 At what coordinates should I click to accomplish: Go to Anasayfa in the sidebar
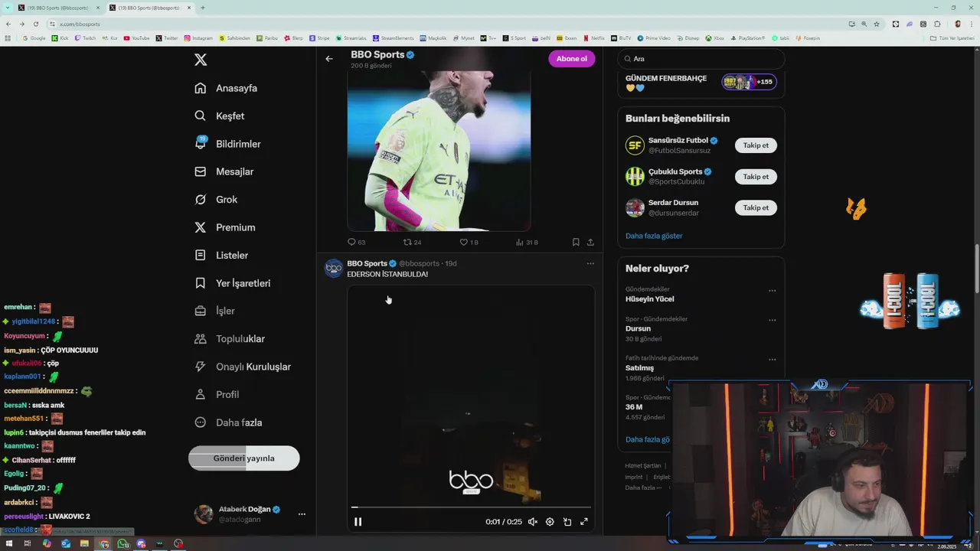226,88
